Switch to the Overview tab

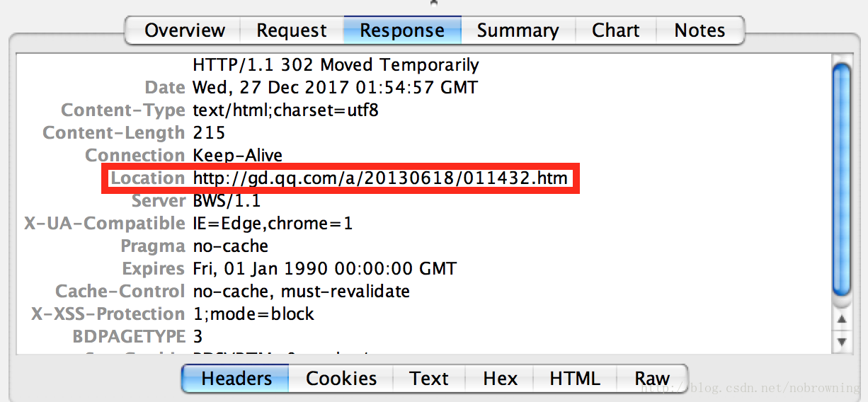(x=185, y=30)
